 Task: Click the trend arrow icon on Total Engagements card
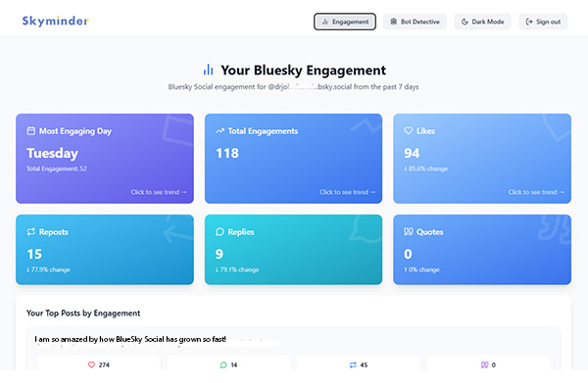tap(220, 131)
